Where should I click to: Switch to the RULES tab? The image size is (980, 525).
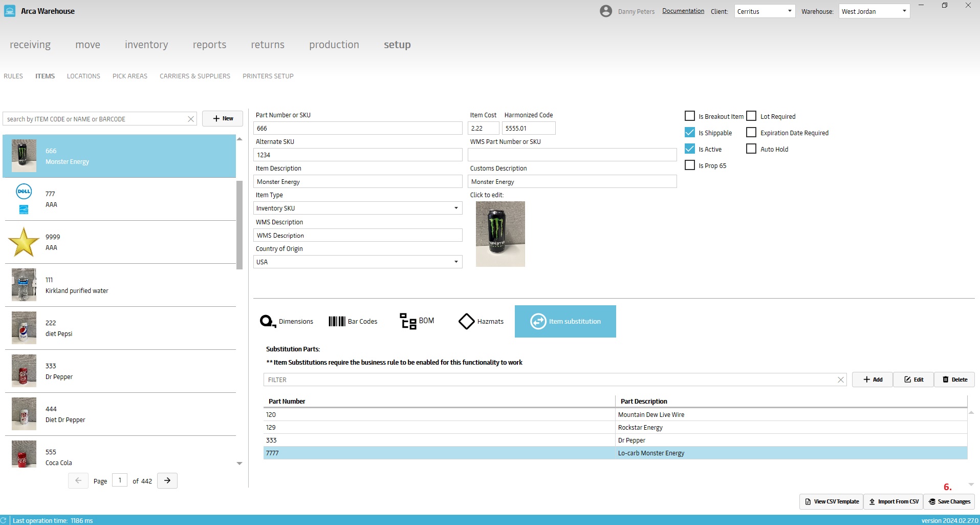[x=13, y=76]
